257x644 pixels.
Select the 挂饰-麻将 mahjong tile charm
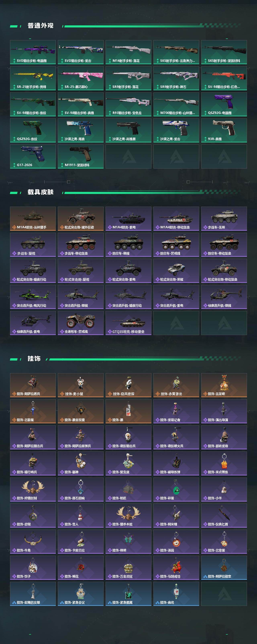[x=176, y=594]
